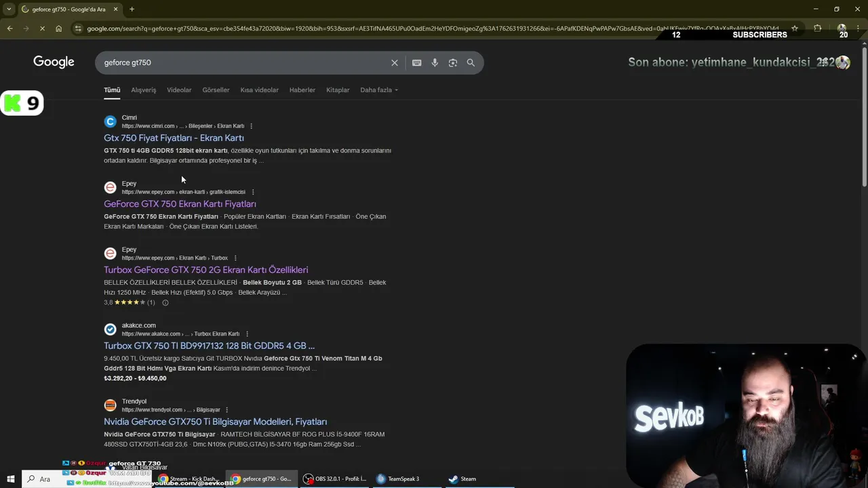Expand the Daha fazla search filter menu
Screen dimensions: 868x488
(378, 89)
